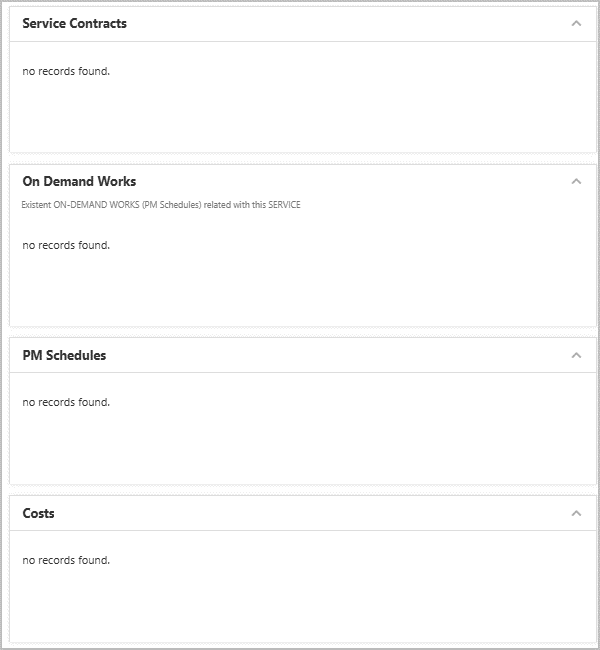Collapse the Service Contracts panel chevron
Screen dimensions: 600x650
coord(576,24)
